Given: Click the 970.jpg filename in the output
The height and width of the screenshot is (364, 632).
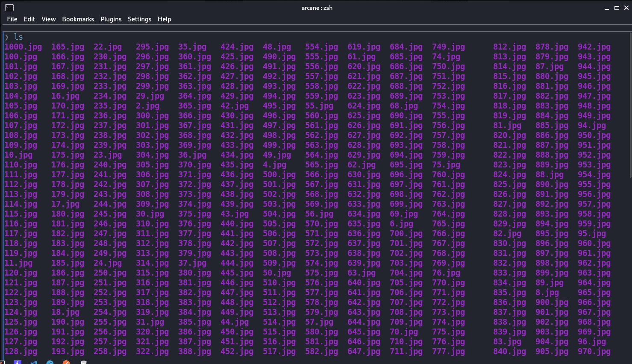Looking at the screenshot, I should click(594, 352).
